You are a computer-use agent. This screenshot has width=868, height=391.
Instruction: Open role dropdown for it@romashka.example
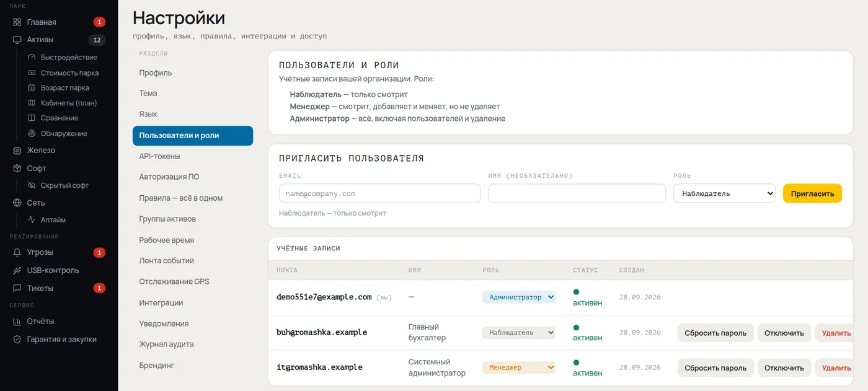519,367
